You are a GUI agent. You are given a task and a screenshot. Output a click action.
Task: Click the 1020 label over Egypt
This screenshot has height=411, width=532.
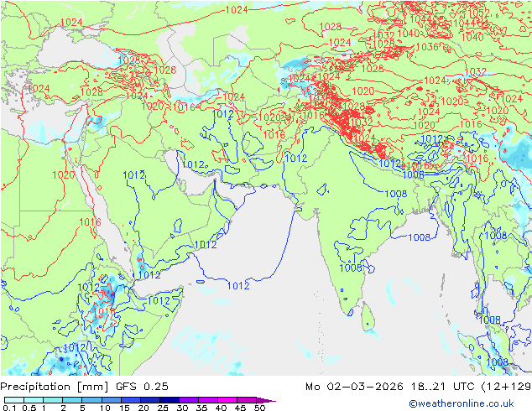click(x=64, y=175)
